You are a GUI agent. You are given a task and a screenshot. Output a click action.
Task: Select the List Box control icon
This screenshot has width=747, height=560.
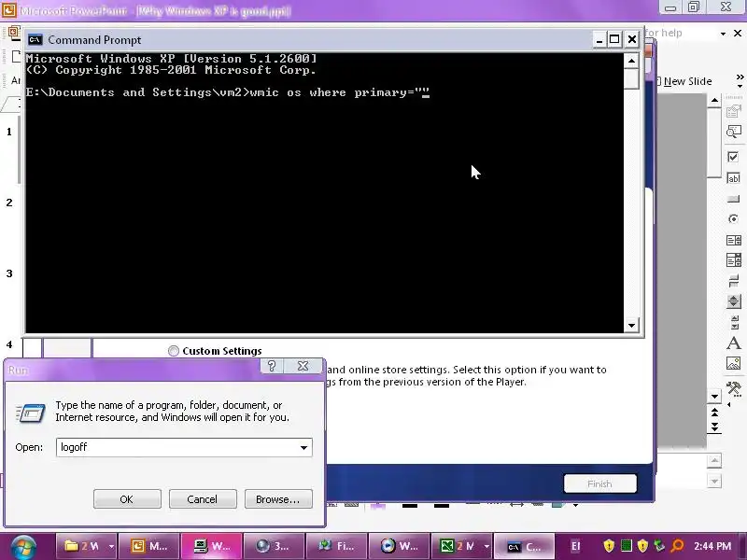[733, 240]
